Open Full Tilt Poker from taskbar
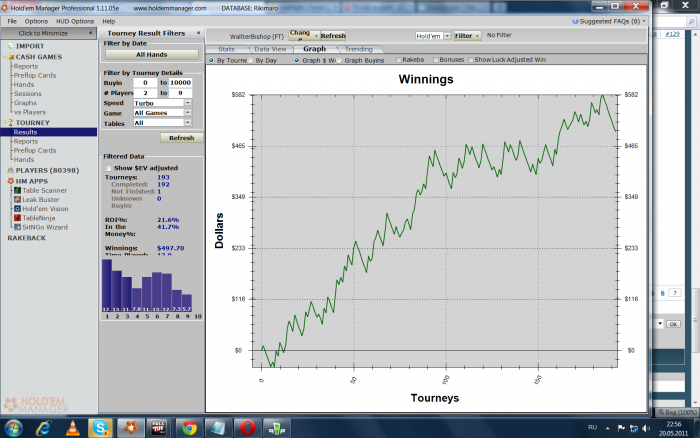Screen dimensions: 700x438 pos(158,428)
